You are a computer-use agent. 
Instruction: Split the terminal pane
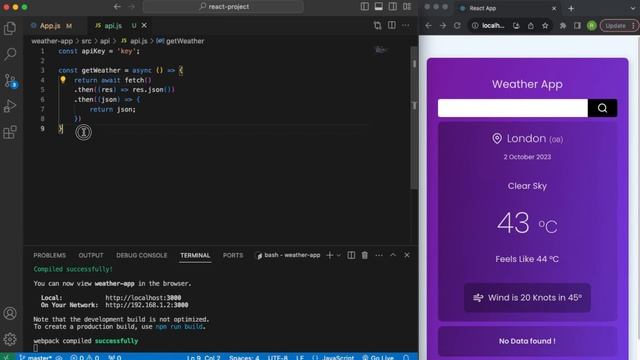(351, 255)
